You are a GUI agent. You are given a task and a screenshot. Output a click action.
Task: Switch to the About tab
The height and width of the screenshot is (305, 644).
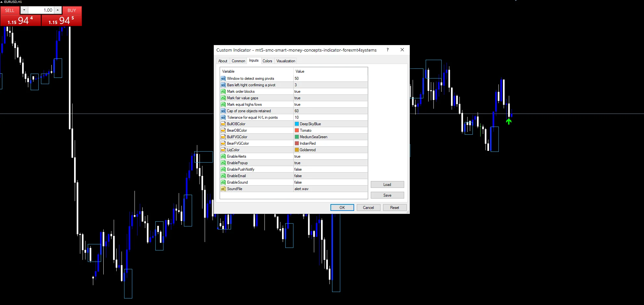click(x=223, y=61)
